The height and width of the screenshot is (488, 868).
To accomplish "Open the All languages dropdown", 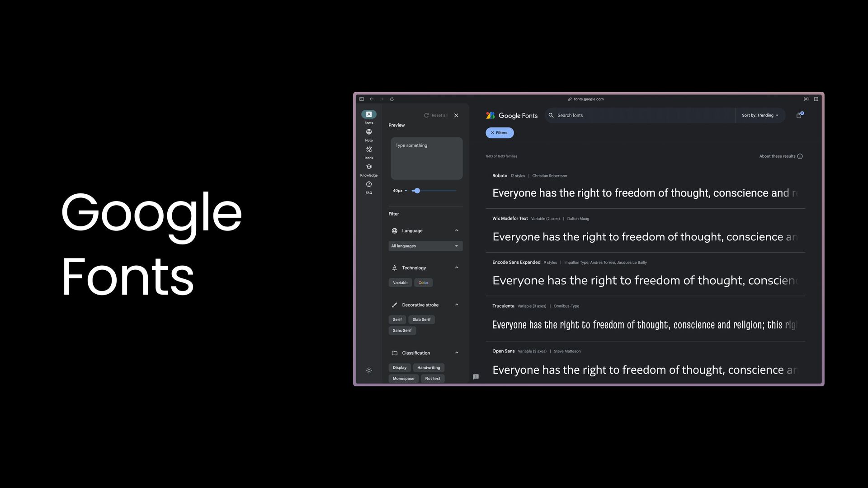I will click(x=425, y=246).
